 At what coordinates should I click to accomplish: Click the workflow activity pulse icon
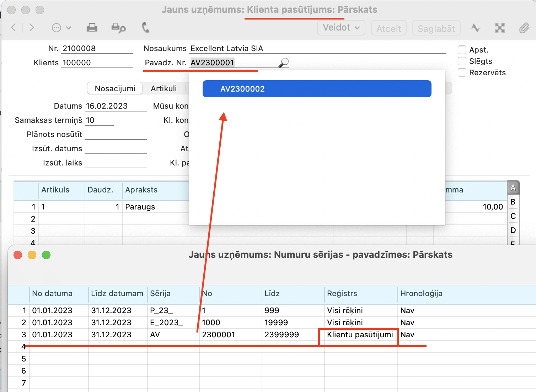click(x=476, y=28)
